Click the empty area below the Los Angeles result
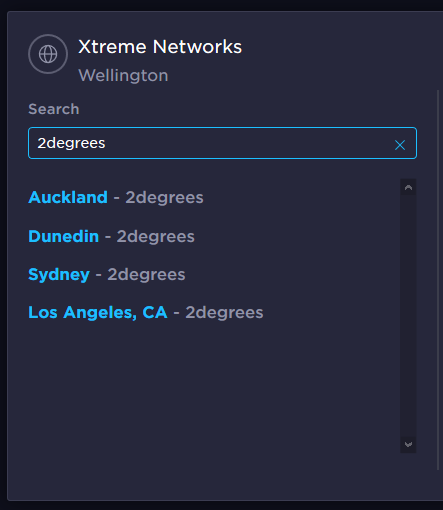 (213, 387)
